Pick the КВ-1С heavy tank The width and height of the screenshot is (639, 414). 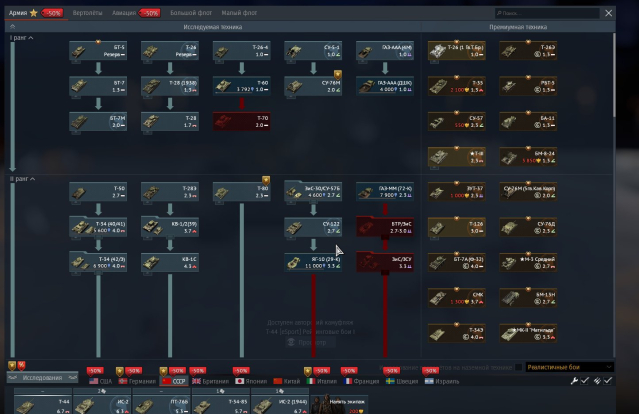click(x=169, y=261)
